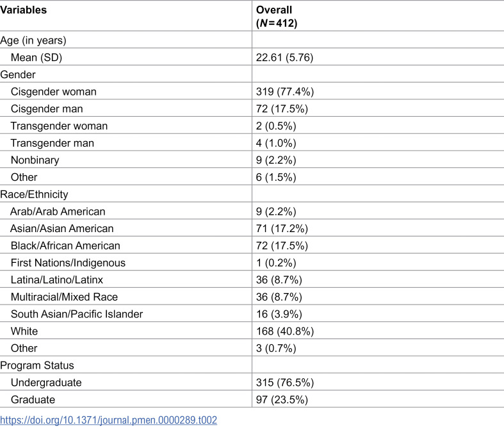Click the Undergraduate value 315 (76.5%)
Screen dimensions: 504x427
285,382
